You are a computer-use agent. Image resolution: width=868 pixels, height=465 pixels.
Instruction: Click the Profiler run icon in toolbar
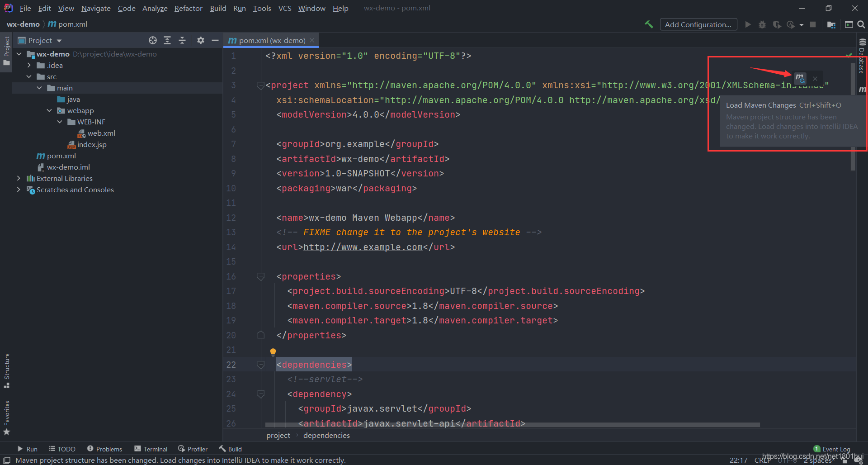click(791, 24)
